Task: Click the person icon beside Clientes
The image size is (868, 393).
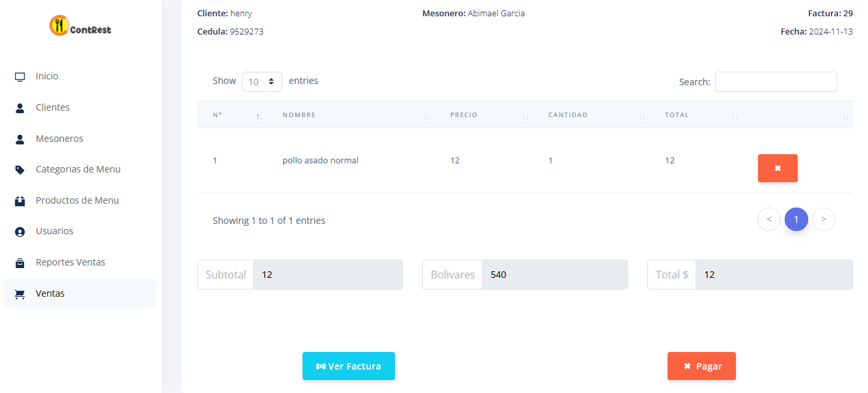Action: click(20, 108)
